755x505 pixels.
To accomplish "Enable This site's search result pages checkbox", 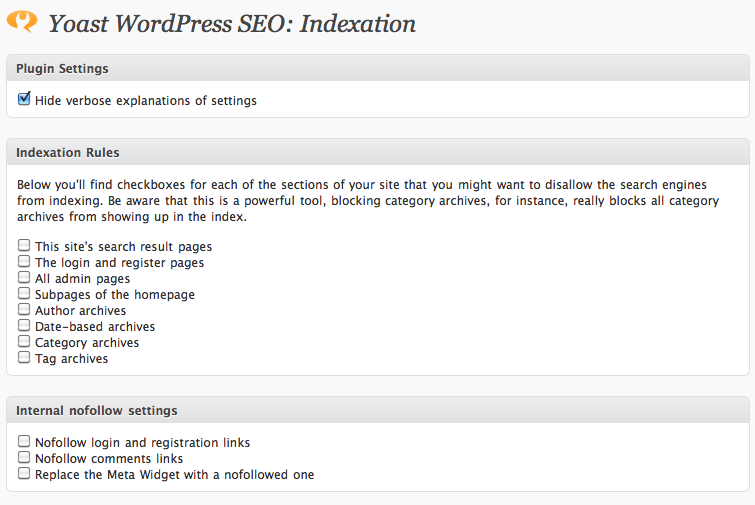I will pyautogui.click(x=24, y=246).
